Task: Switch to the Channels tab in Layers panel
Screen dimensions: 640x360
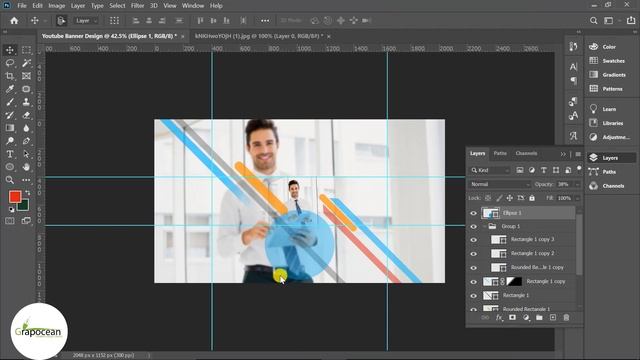Action: click(526, 153)
